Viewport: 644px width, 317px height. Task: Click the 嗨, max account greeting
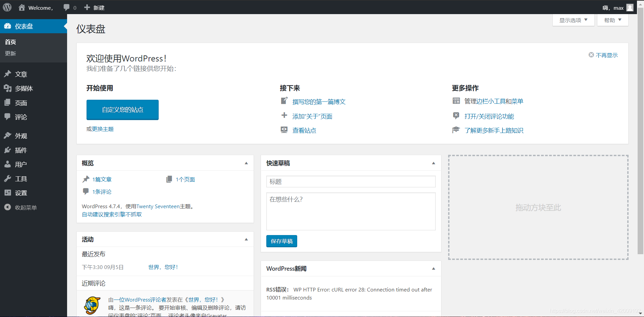[613, 8]
